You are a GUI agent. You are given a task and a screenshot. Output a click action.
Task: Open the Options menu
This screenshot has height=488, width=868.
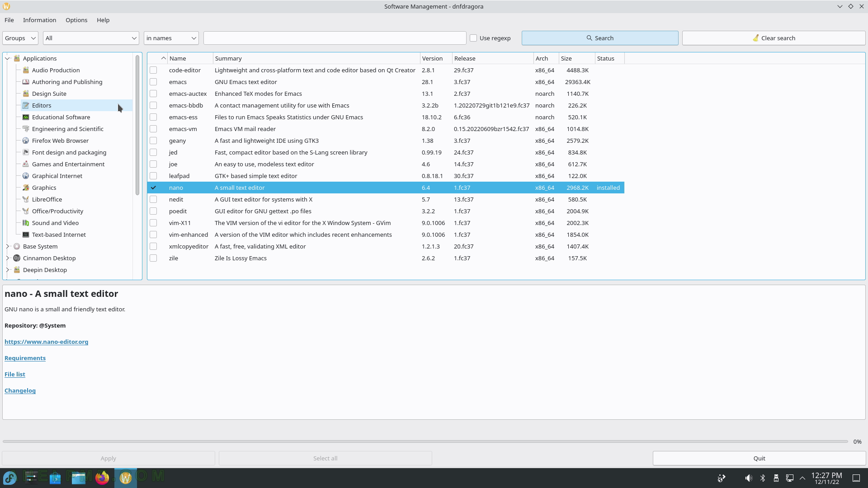click(76, 20)
